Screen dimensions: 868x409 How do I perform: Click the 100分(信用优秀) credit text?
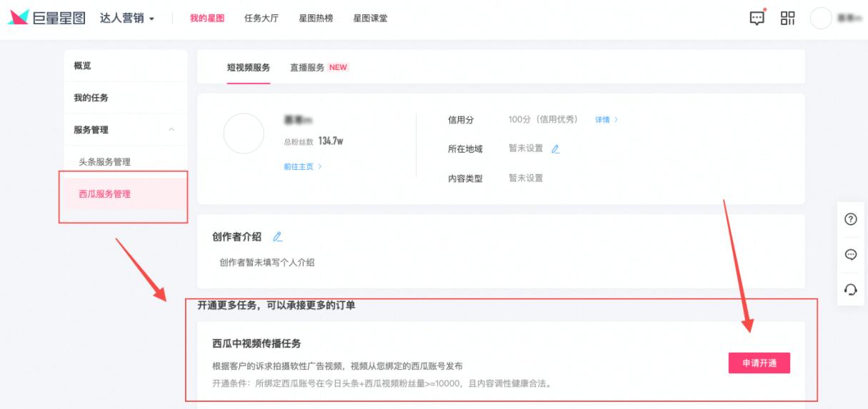pyautogui.click(x=543, y=120)
